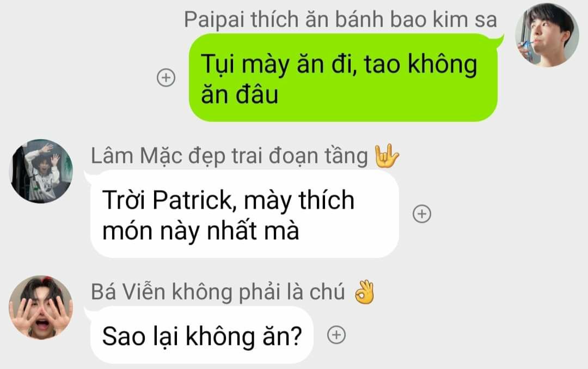Image resolution: width=588 pixels, height=369 pixels.
Task: Click the sender name "Lâm Mặc đẹp trai đoạn tầng"
Action: 230,156
